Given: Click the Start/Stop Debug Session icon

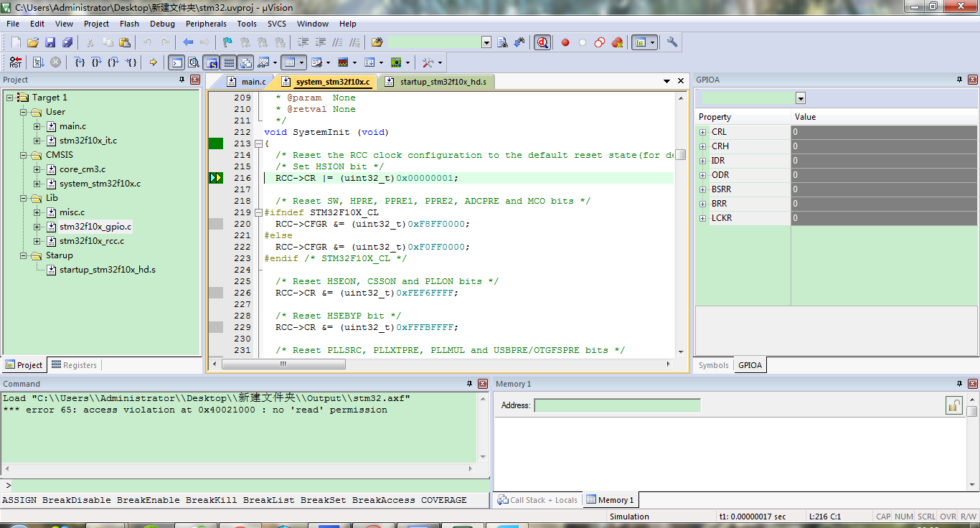Looking at the screenshot, I should (x=542, y=42).
